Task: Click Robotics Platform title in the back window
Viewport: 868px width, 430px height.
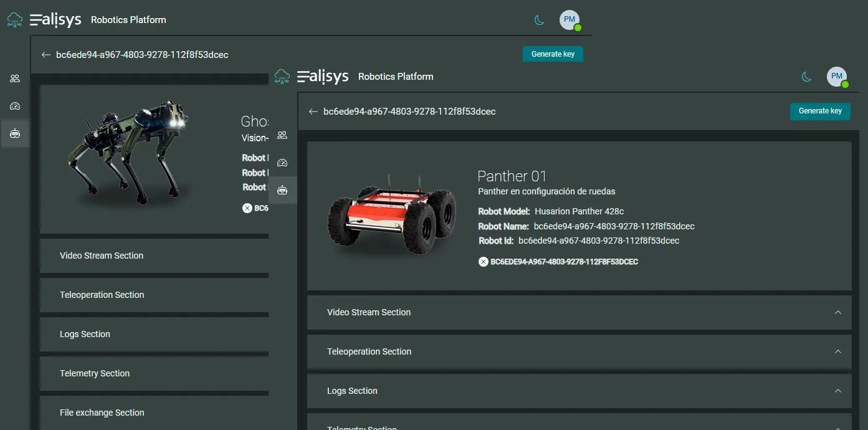Action: [x=128, y=20]
